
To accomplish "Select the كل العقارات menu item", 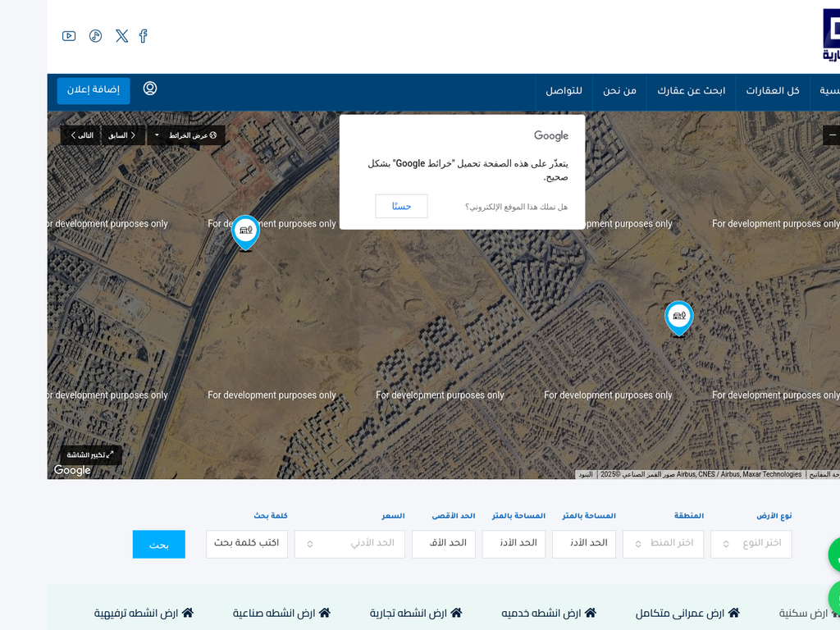I will 771,91.
